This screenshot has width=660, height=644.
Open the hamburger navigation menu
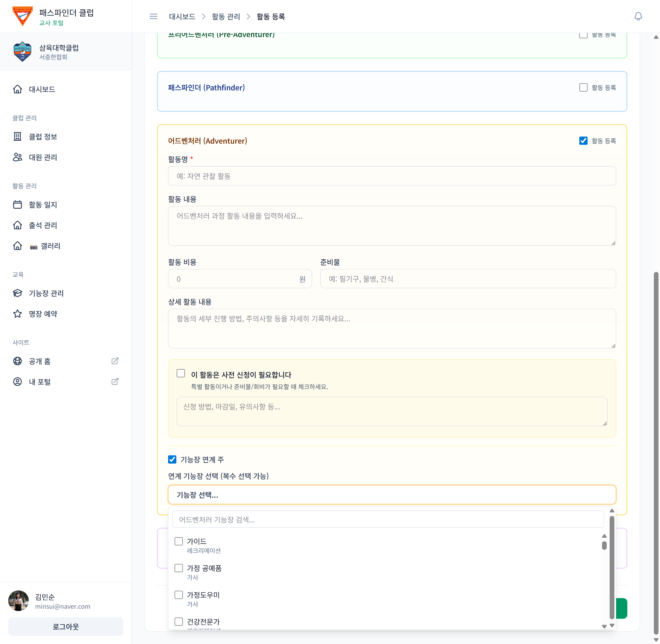[x=153, y=16]
